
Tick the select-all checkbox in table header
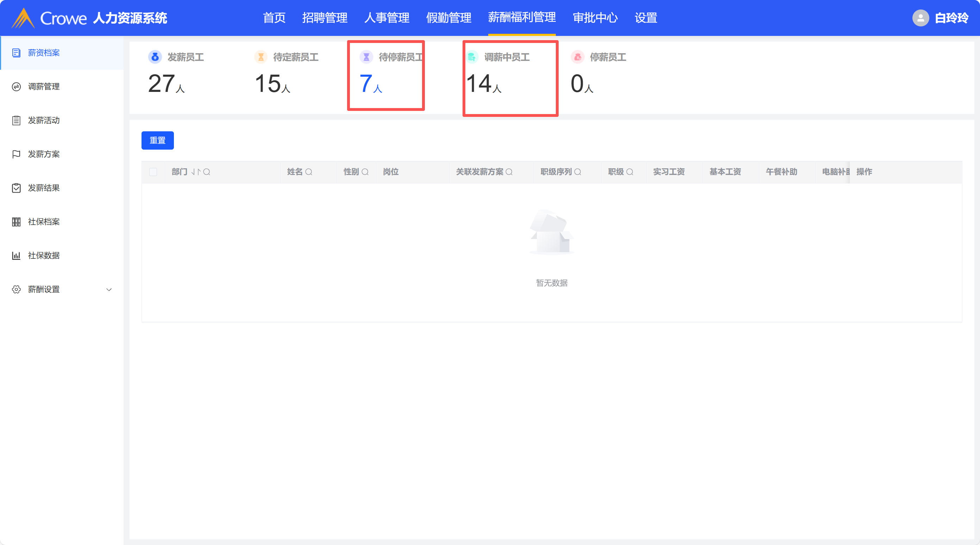(153, 172)
